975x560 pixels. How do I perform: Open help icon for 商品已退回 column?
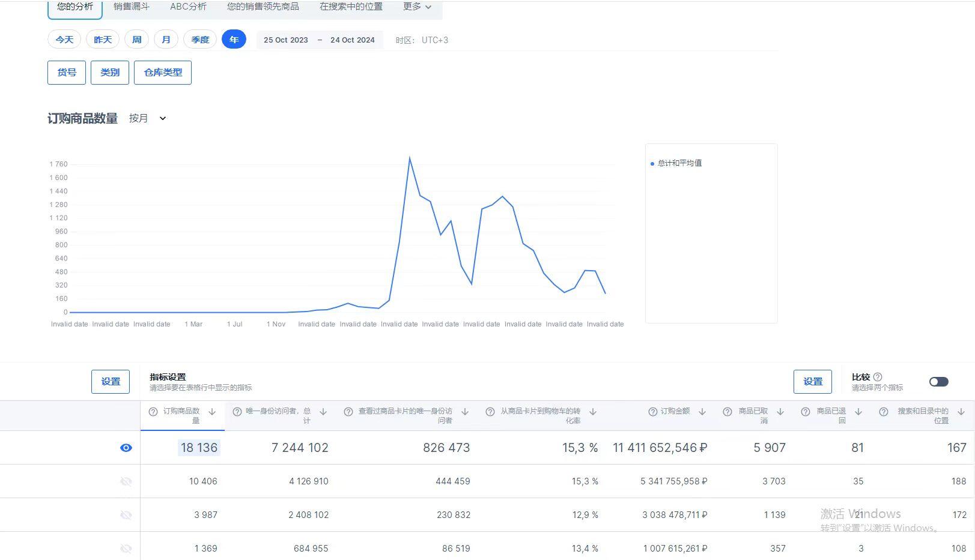[x=806, y=412]
